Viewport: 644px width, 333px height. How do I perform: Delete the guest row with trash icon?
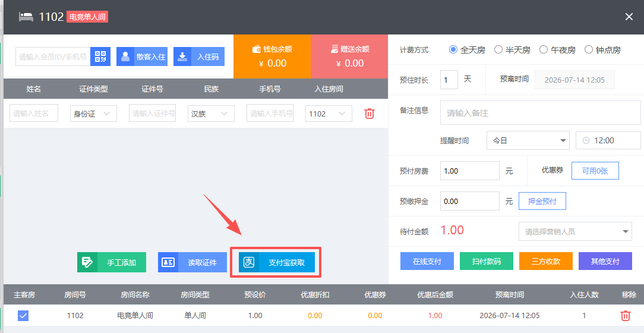[370, 114]
